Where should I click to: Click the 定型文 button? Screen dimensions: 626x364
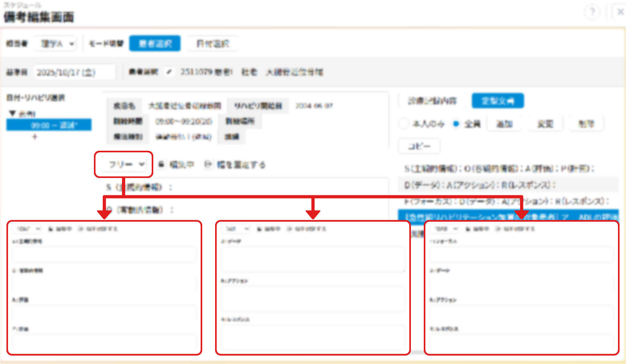[498, 101]
